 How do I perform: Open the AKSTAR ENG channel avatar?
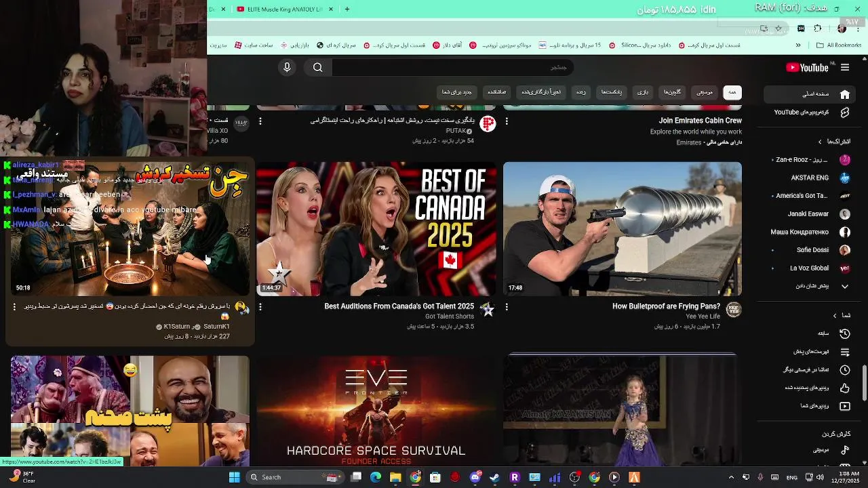[x=845, y=178]
